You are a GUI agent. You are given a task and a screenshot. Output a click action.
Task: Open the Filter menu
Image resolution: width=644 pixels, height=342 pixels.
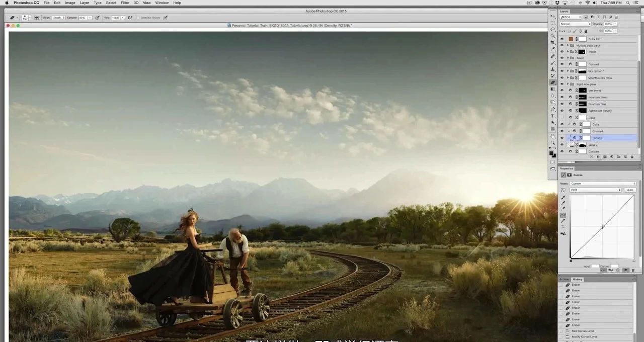[125, 3]
